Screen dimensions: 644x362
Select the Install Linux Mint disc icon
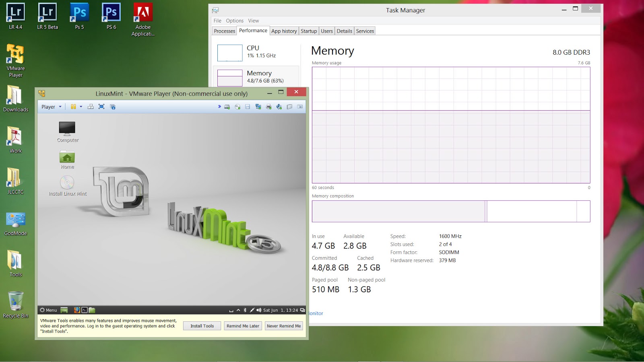click(67, 186)
